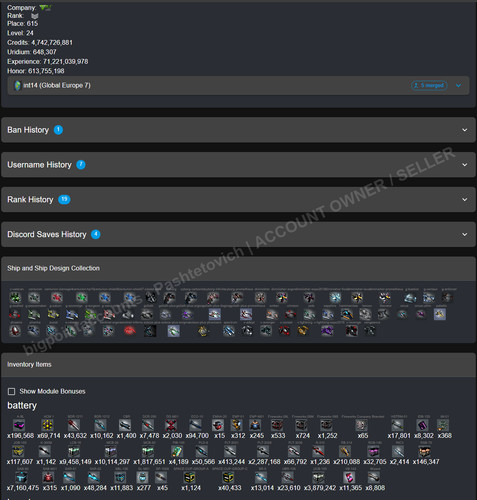Click the pink item icon x11,365
477x500 pixels.
[349, 478]
